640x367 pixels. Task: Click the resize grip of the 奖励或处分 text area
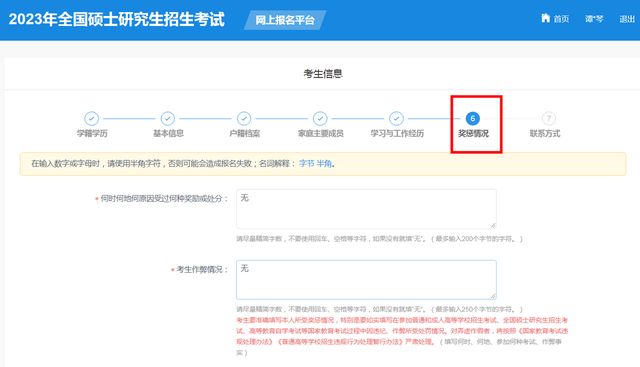click(x=493, y=225)
